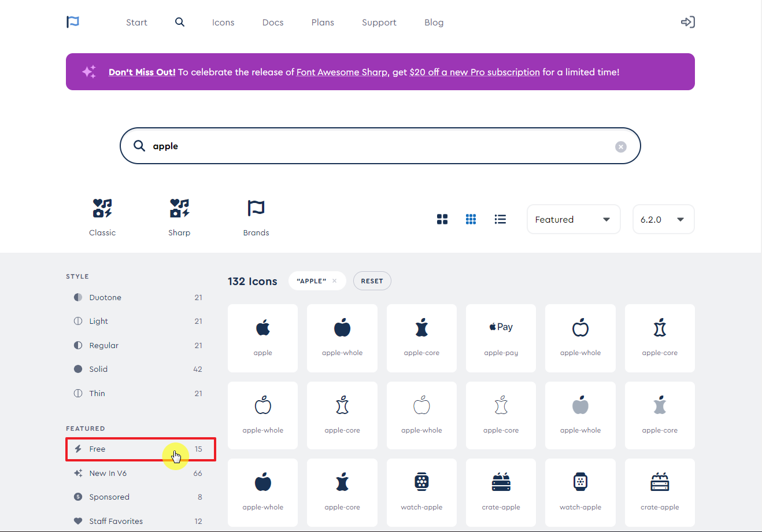762x532 pixels.
Task: Click the "132 Icons" results count
Action: 253,282
